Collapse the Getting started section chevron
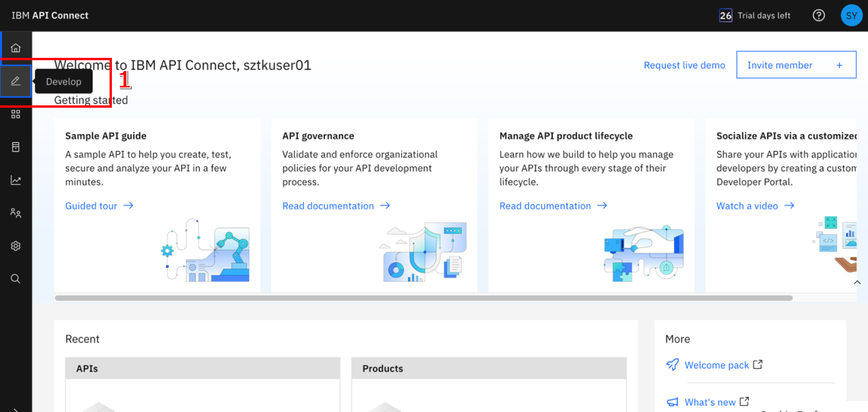868x412 pixels. tap(857, 283)
